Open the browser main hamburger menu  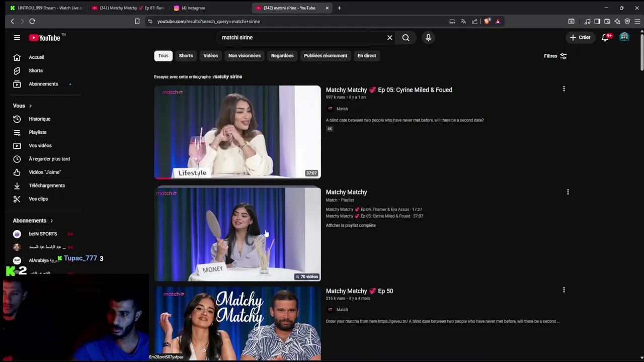click(x=637, y=22)
